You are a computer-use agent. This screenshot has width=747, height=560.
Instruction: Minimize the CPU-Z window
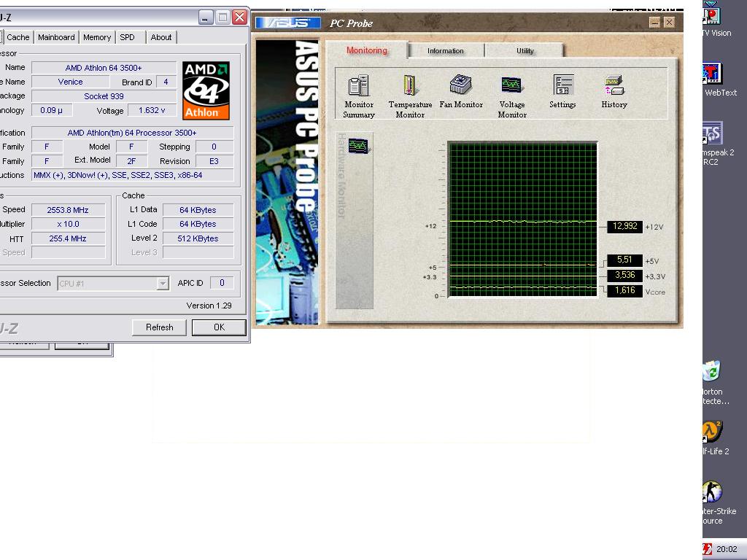coord(205,17)
